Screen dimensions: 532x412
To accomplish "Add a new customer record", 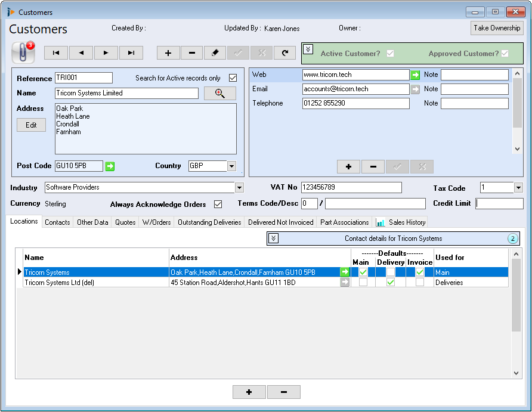I will click(168, 53).
